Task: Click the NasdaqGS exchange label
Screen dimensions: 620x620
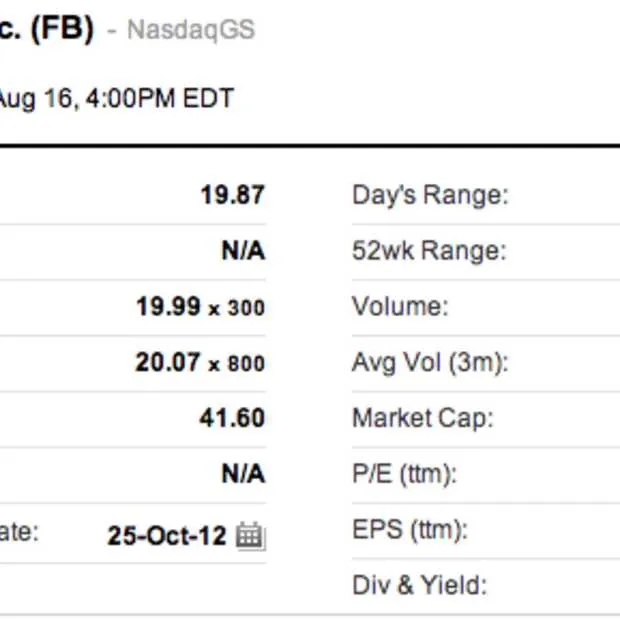Action: 191,30
